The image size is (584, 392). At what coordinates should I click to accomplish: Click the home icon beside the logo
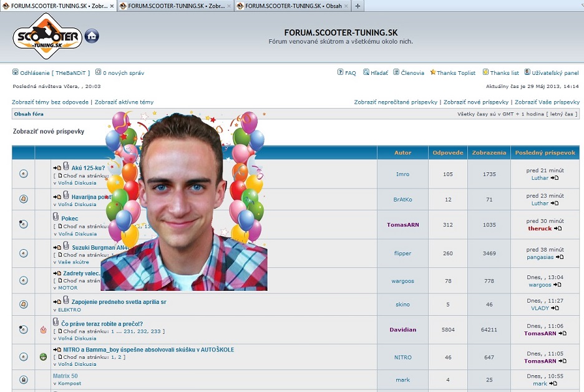click(x=92, y=36)
